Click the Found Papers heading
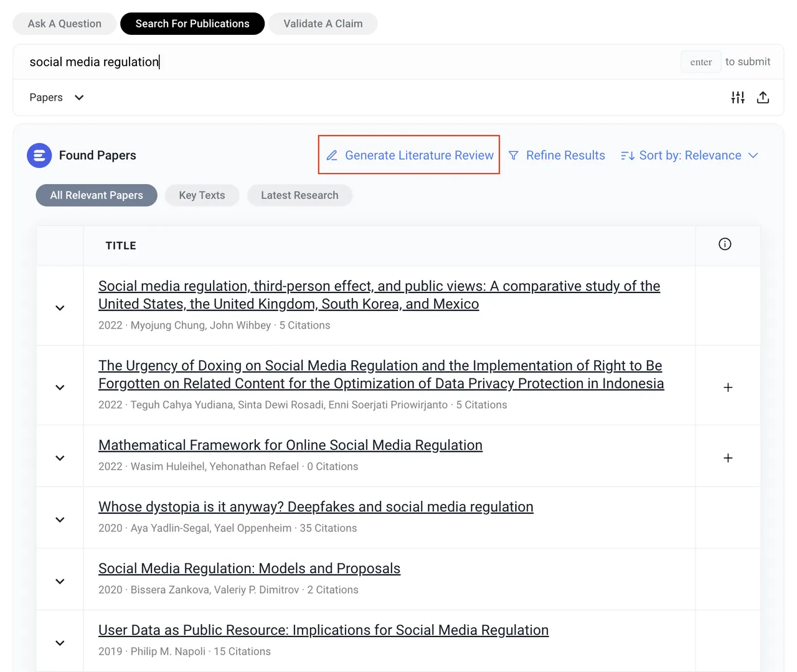Image resolution: width=797 pixels, height=672 pixels. (x=98, y=156)
